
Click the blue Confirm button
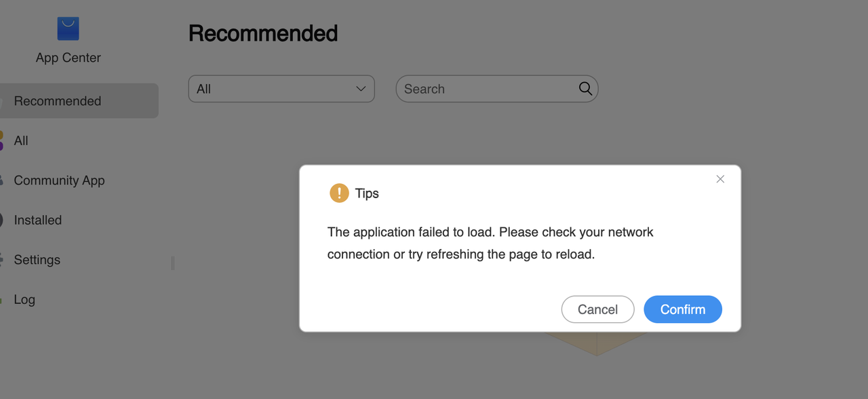[x=683, y=309]
